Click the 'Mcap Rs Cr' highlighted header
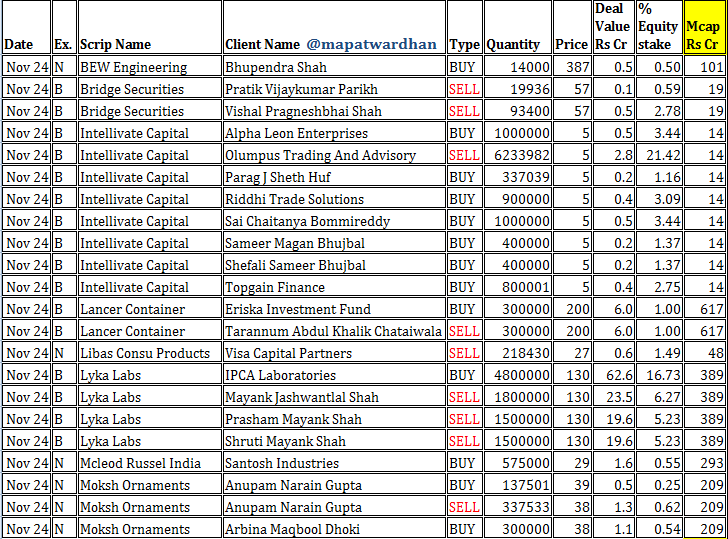Viewport: 728px width, 539px height. tap(705, 27)
